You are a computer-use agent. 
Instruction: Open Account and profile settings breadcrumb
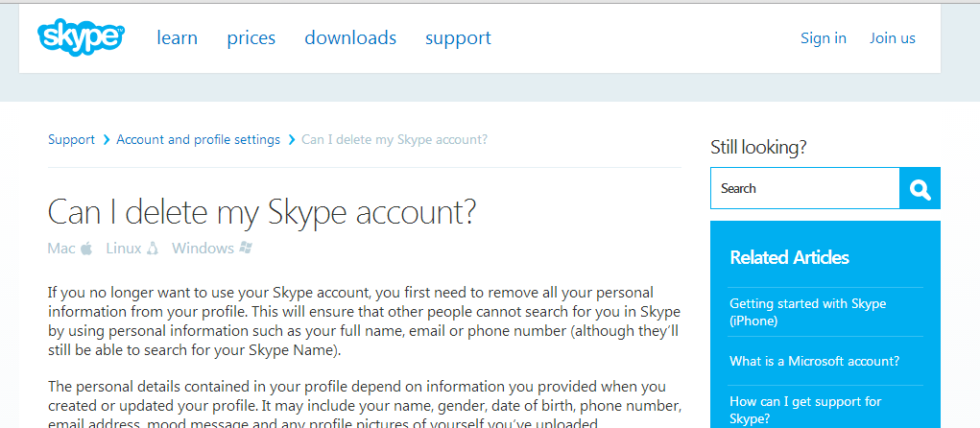(198, 140)
